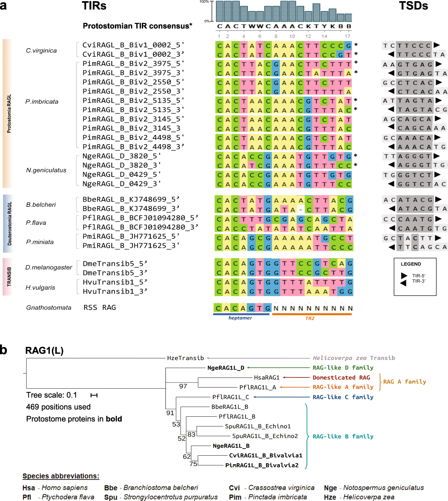448x501 pixels.
Task: Click the orange 'Protostomia RAGL' side bar
Action: (x=8, y=113)
